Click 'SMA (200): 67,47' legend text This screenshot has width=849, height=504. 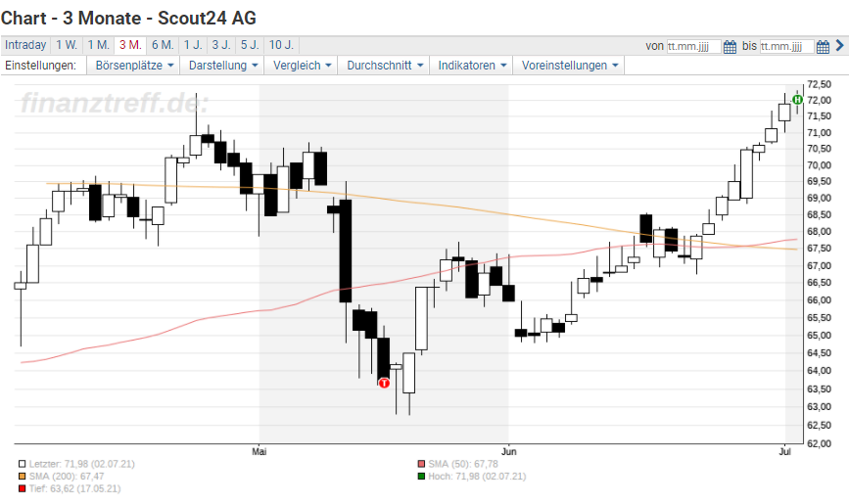67,477
